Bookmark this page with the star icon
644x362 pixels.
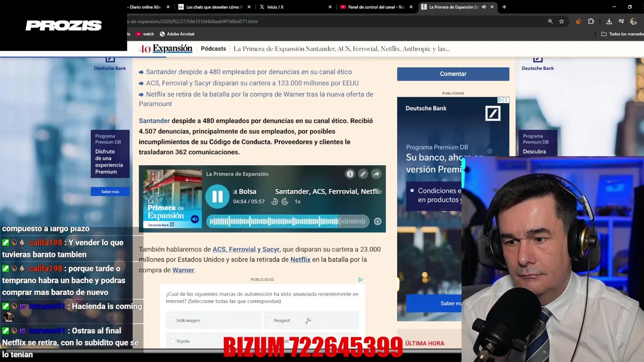point(561,22)
